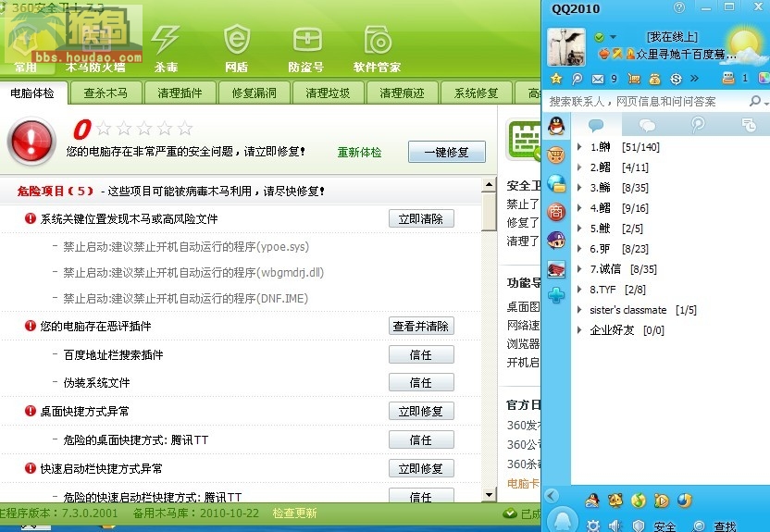Click 立即清除 for trojan or high-risk files

click(421, 219)
